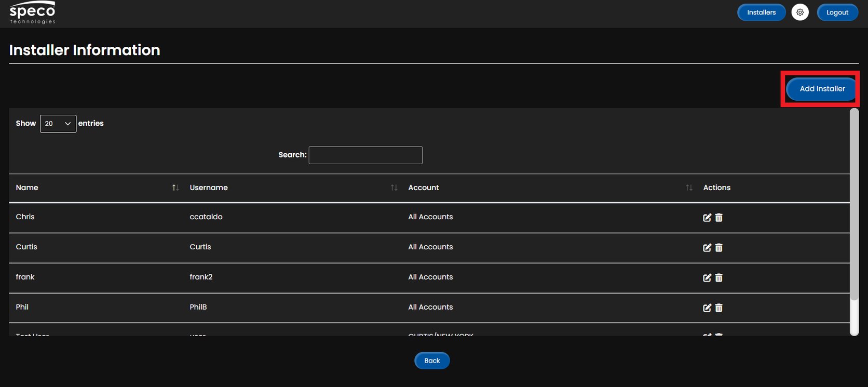
Task: Open the Show entries count dropdown
Action: [x=58, y=124]
